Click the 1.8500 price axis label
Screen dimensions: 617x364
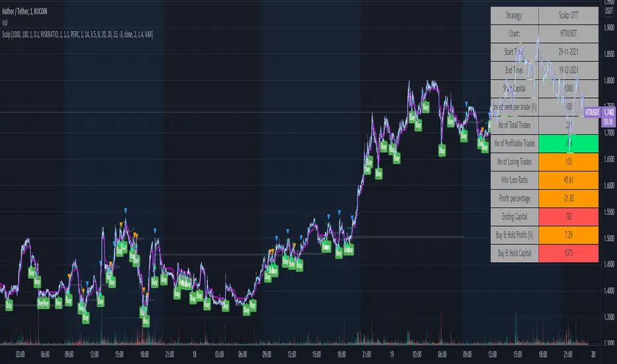pyautogui.click(x=609, y=54)
